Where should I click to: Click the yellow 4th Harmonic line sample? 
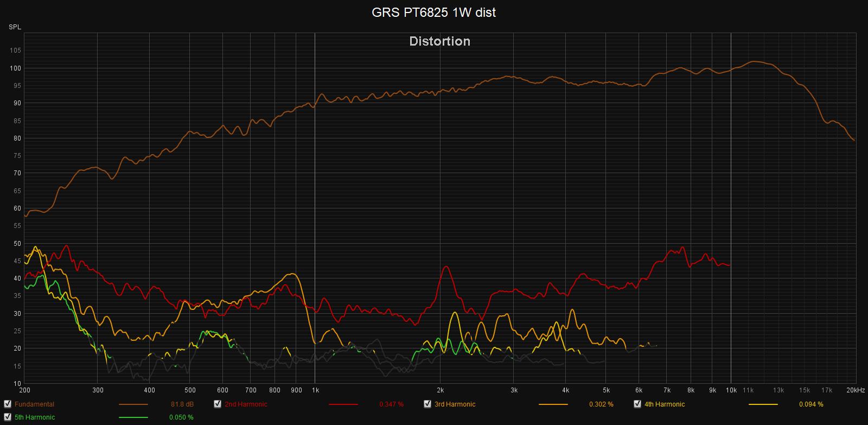[x=763, y=404]
